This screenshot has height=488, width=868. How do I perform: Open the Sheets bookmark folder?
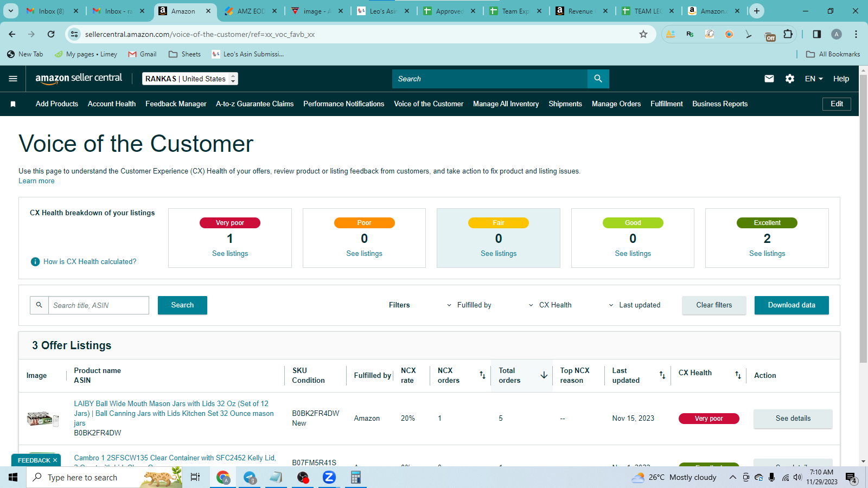pos(184,54)
